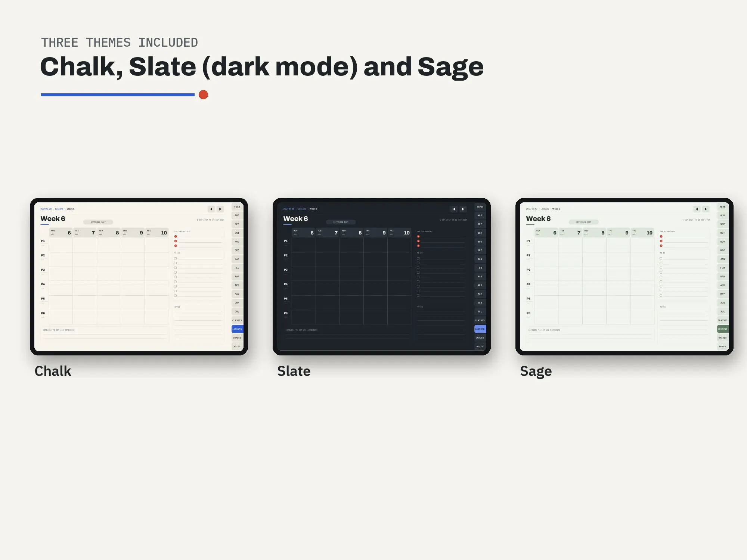The width and height of the screenshot is (747, 560).
Task: Check the last to-do box in Slate planner
Action: pos(418,296)
